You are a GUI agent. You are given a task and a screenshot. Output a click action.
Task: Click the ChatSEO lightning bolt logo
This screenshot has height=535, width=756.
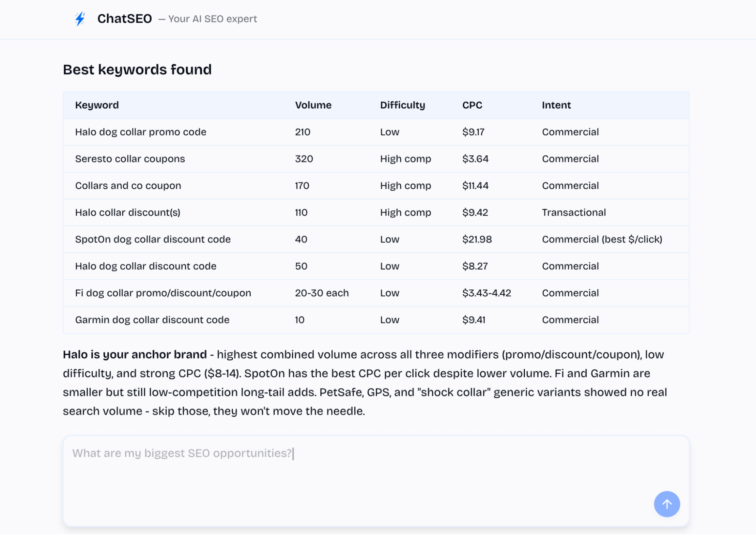click(80, 19)
